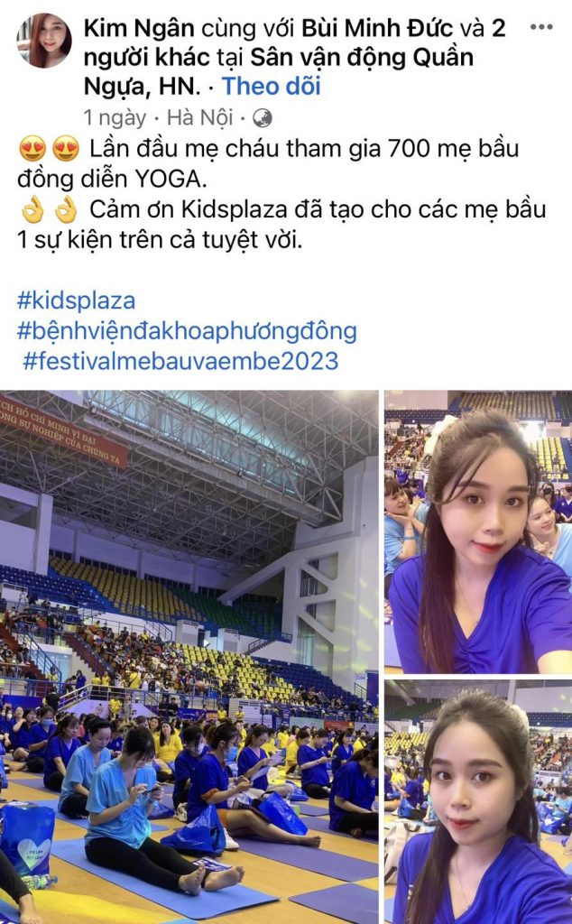This screenshot has height=924, width=572.
Task: Open the top right selfie photo
Action: 478,532
